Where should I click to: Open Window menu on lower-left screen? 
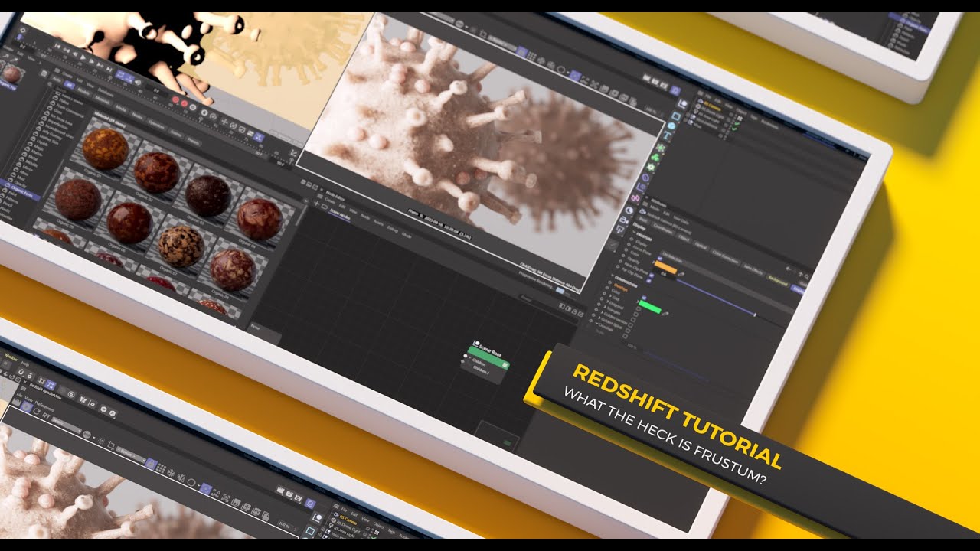11,357
